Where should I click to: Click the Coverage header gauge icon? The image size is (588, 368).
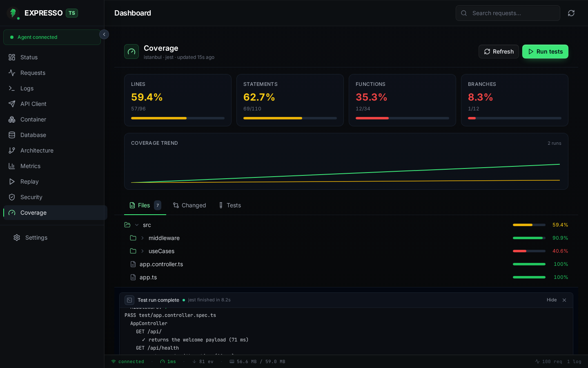(131, 52)
